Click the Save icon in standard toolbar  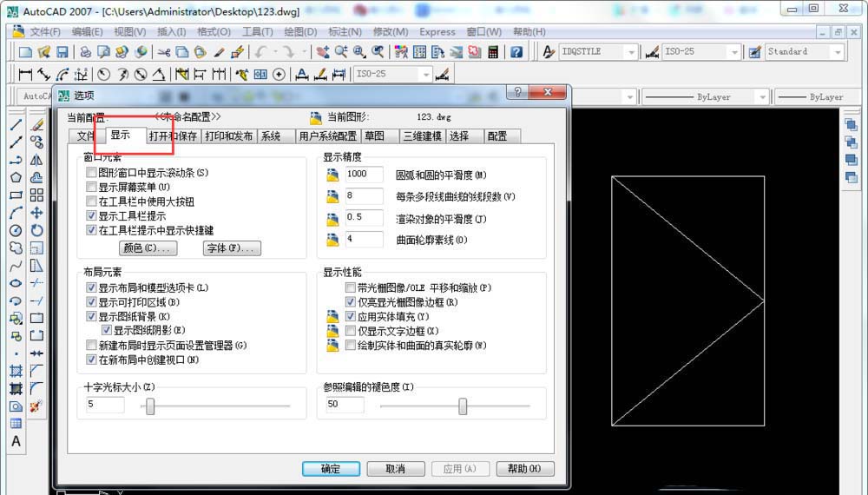tap(62, 52)
